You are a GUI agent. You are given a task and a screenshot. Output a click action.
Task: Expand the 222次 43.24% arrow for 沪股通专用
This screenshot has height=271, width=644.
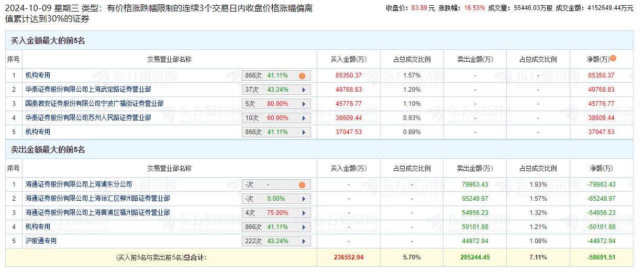303,241
